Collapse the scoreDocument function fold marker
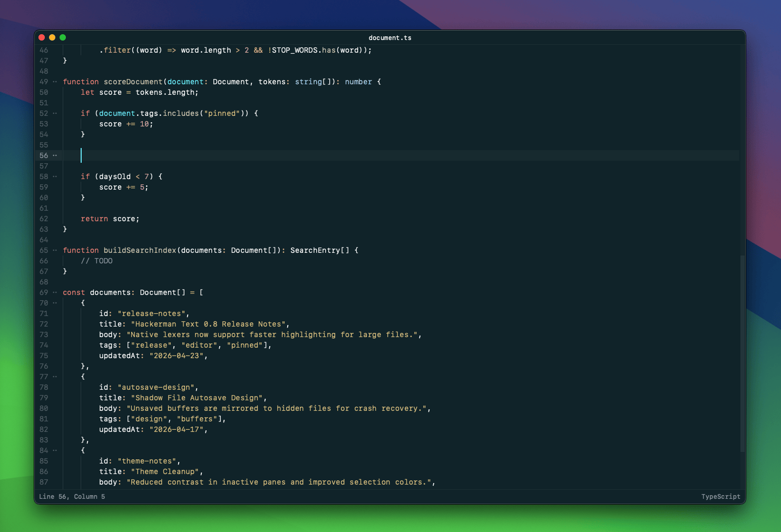The height and width of the screenshot is (532, 781). [54, 82]
